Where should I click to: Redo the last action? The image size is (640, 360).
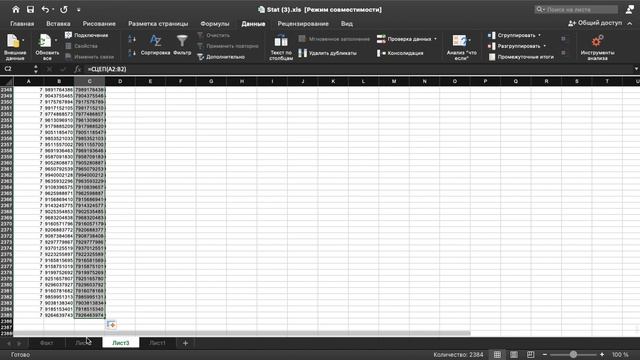pyautogui.click(x=64, y=9)
